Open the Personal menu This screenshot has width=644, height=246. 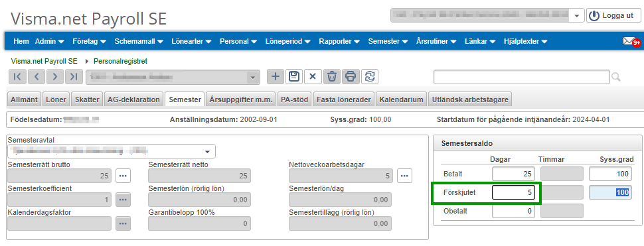pyautogui.click(x=238, y=41)
